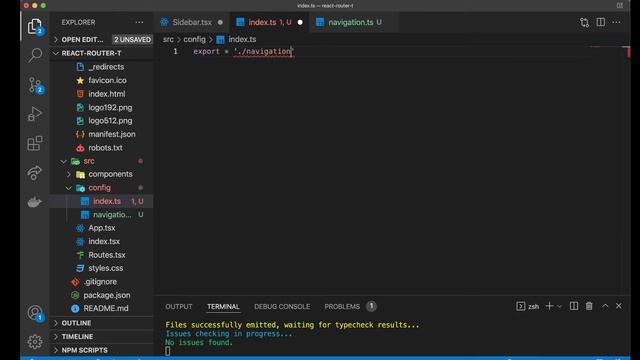The height and width of the screenshot is (360, 640).
Task: Split the terminal panel
Action: click(x=573, y=306)
